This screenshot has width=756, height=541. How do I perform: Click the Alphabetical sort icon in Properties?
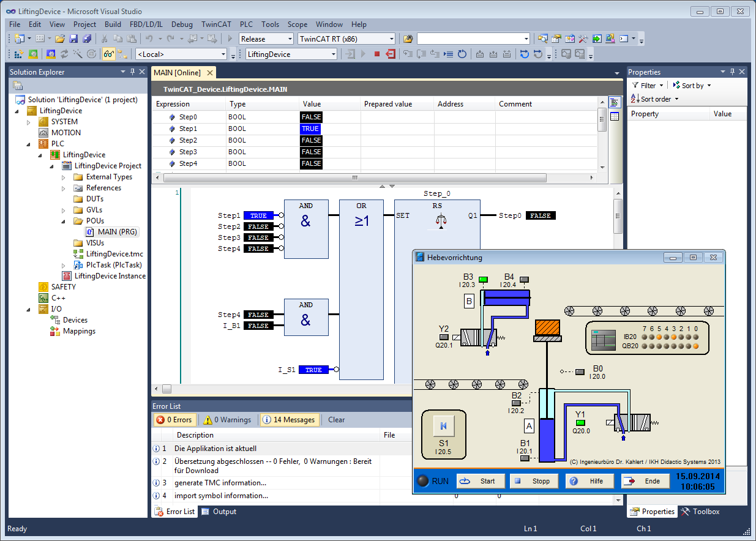click(x=634, y=99)
